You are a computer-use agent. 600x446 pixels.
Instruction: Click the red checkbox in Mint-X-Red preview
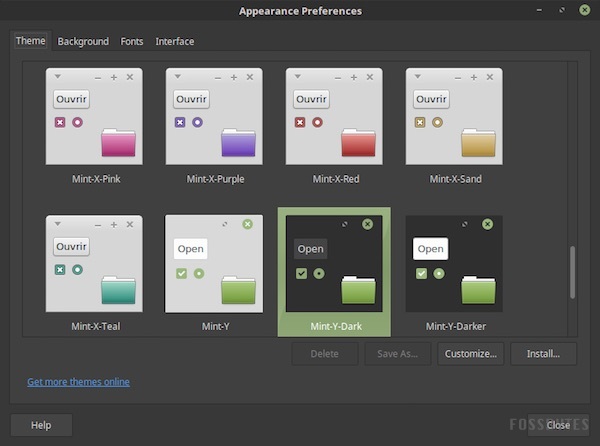click(300, 122)
